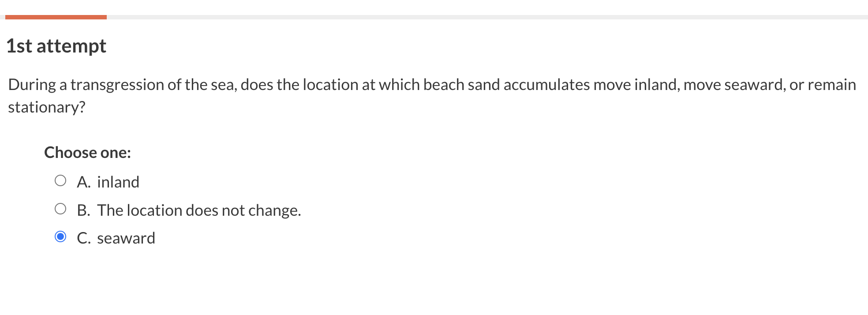Click the "1st attempt" heading

tap(56, 45)
